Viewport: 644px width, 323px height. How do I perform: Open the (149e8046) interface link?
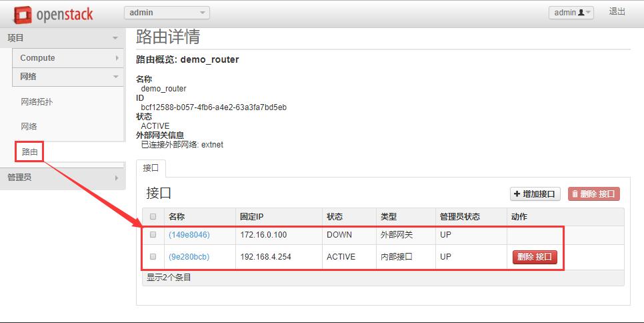189,235
